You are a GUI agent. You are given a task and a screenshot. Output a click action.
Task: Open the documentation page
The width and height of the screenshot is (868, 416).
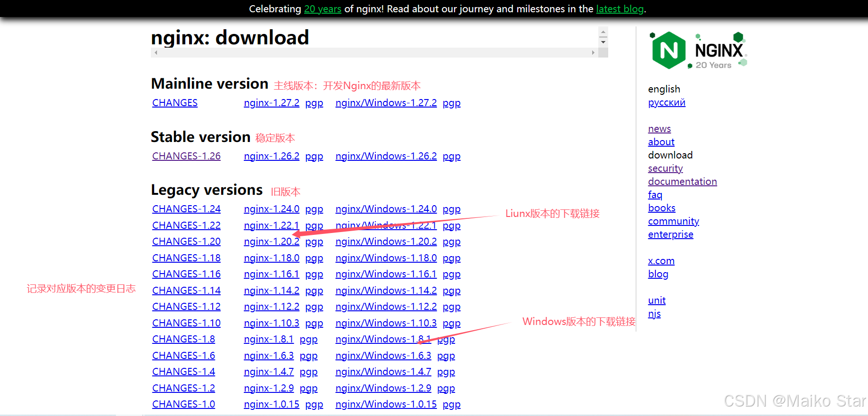tap(682, 182)
